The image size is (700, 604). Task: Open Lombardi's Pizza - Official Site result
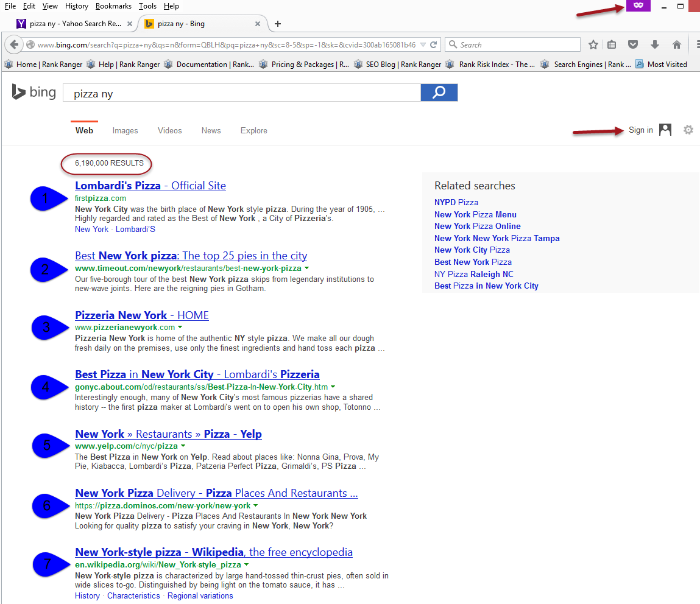point(150,186)
